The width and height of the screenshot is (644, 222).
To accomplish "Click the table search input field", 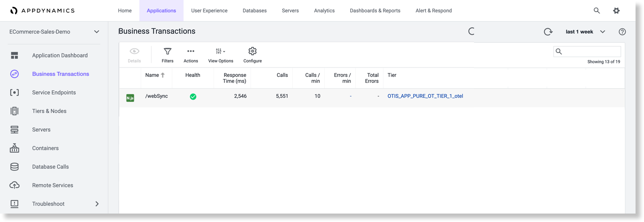I will pyautogui.click(x=587, y=51).
